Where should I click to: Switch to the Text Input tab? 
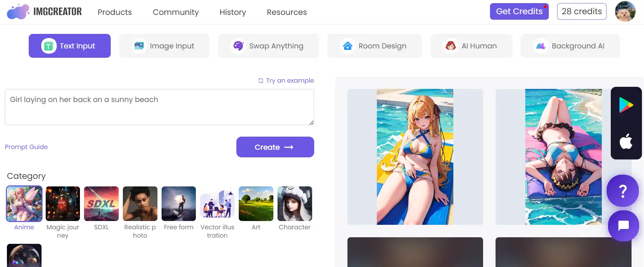70,46
